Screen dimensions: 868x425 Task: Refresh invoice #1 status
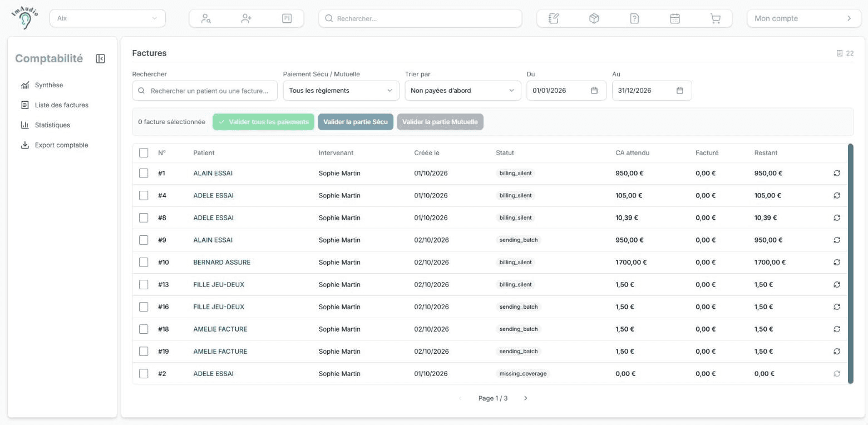837,173
